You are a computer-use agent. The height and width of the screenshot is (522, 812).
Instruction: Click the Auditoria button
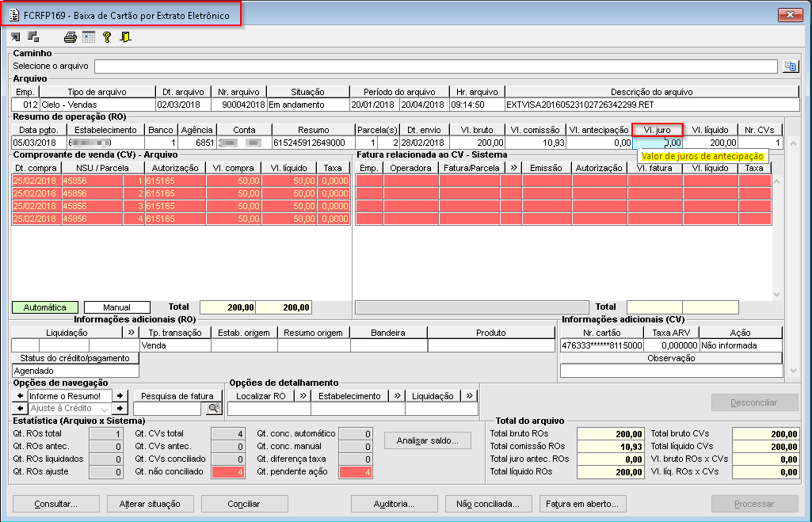tap(394, 504)
